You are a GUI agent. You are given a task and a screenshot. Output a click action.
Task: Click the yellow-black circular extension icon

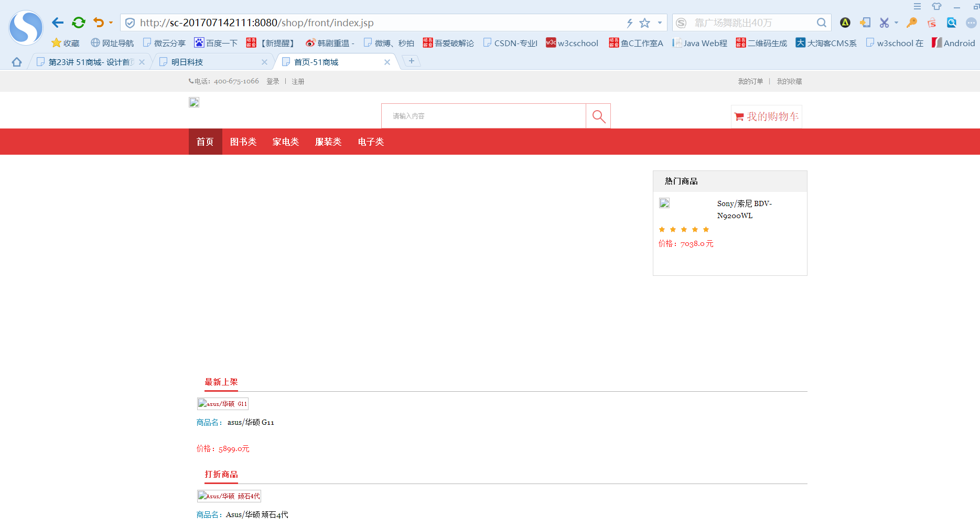[845, 23]
